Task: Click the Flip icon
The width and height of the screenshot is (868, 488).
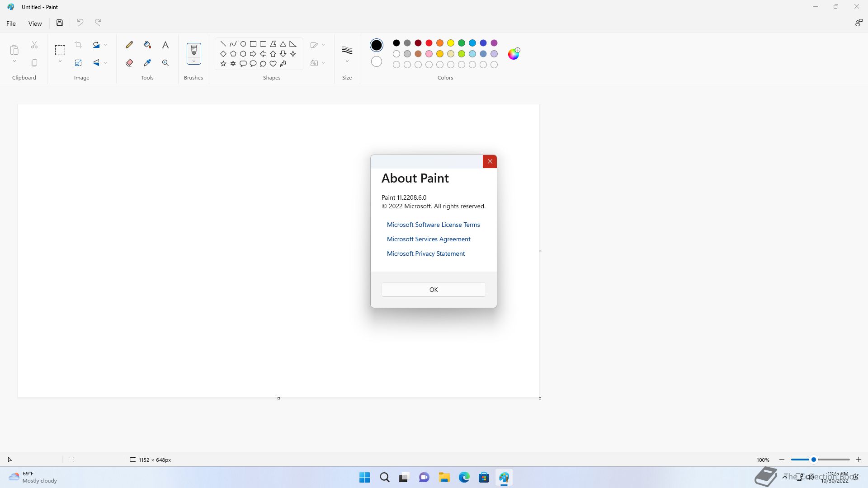Action: coord(96,63)
